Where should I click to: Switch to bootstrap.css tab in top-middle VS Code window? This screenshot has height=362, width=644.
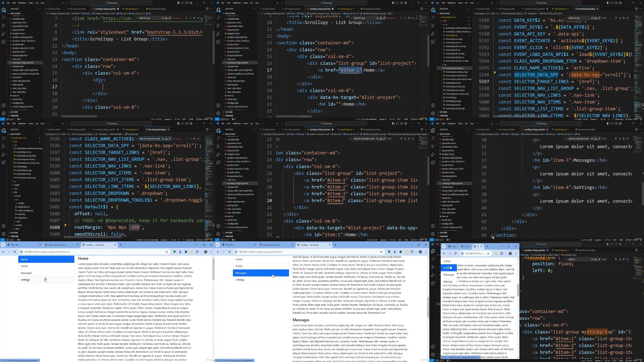(x=347, y=9)
